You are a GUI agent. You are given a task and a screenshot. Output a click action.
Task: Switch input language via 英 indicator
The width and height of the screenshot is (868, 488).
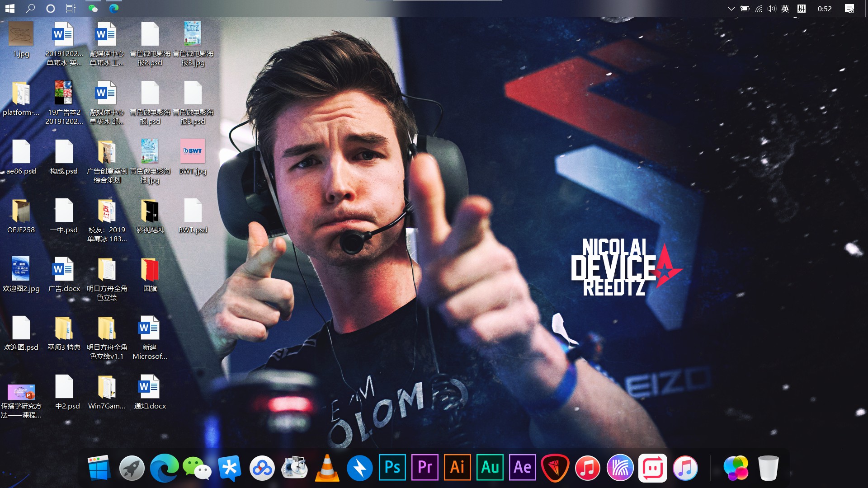click(785, 9)
